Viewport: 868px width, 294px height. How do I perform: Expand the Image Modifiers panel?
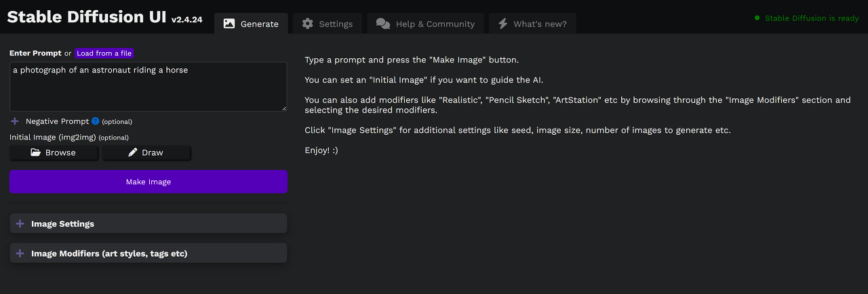[x=149, y=253]
